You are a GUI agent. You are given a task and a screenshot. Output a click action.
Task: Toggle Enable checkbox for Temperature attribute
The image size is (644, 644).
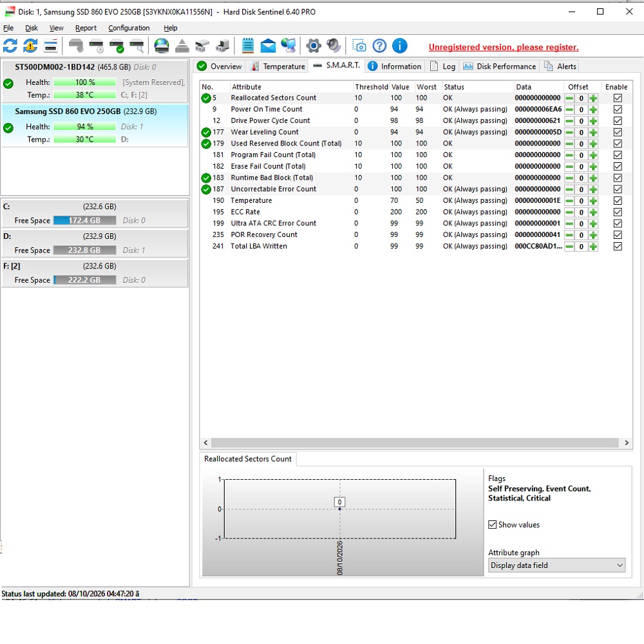click(x=618, y=200)
